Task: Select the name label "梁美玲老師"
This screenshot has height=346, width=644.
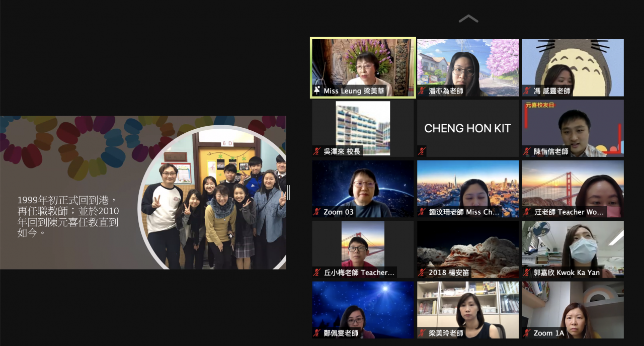Action: pyautogui.click(x=446, y=333)
